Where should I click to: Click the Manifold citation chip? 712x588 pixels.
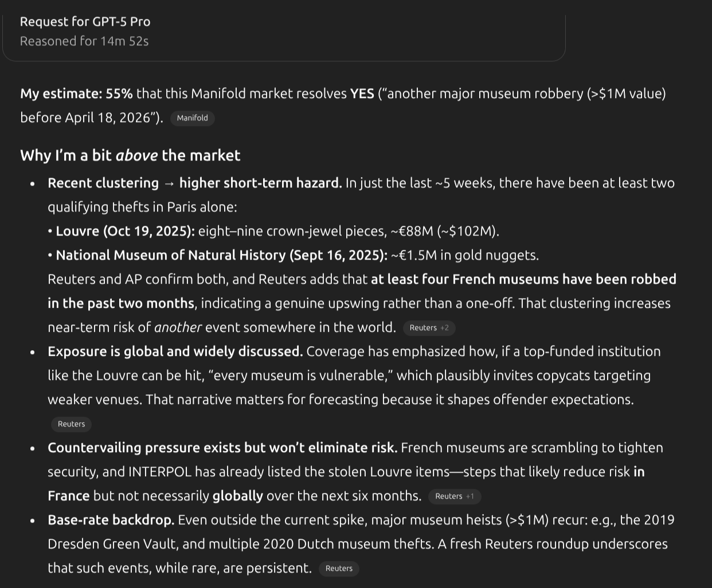point(192,118)
